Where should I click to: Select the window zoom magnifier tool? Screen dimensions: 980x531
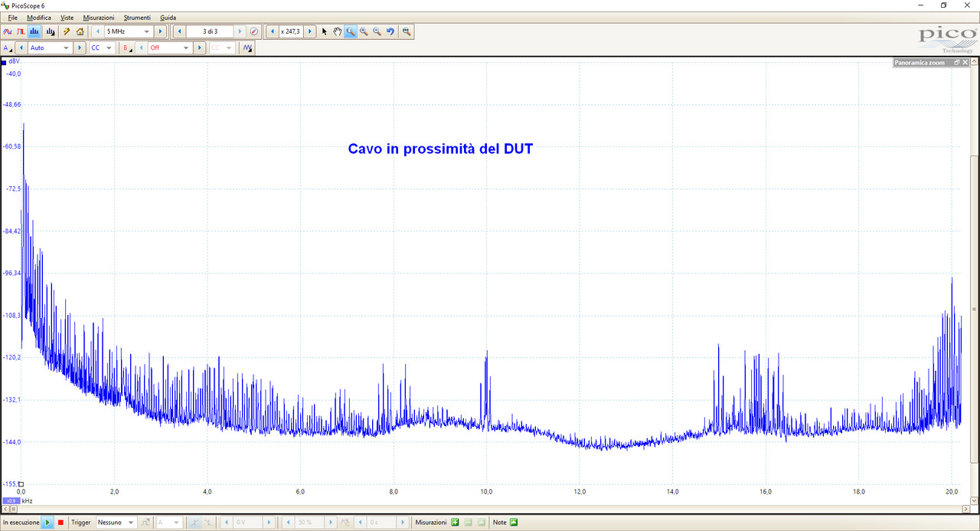(350, 31)
